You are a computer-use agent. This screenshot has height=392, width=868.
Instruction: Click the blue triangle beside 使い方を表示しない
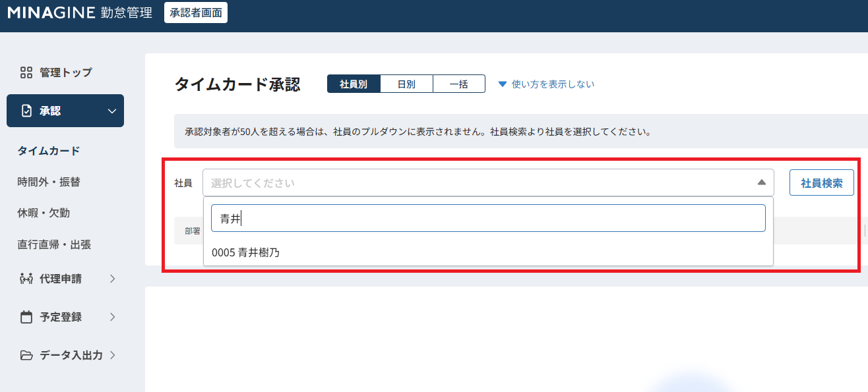point(502,84)
